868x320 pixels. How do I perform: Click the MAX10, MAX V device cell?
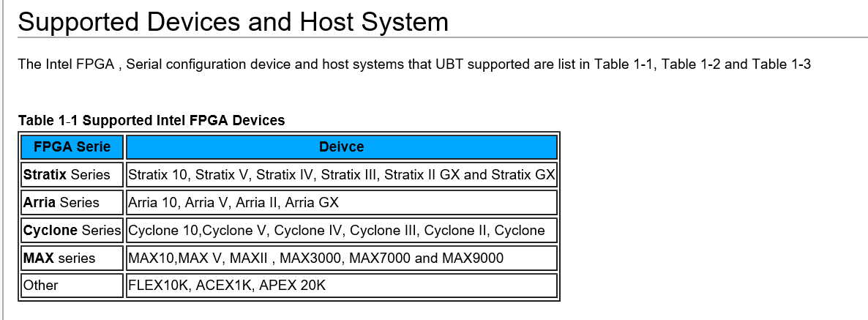[x=341, y=258]
